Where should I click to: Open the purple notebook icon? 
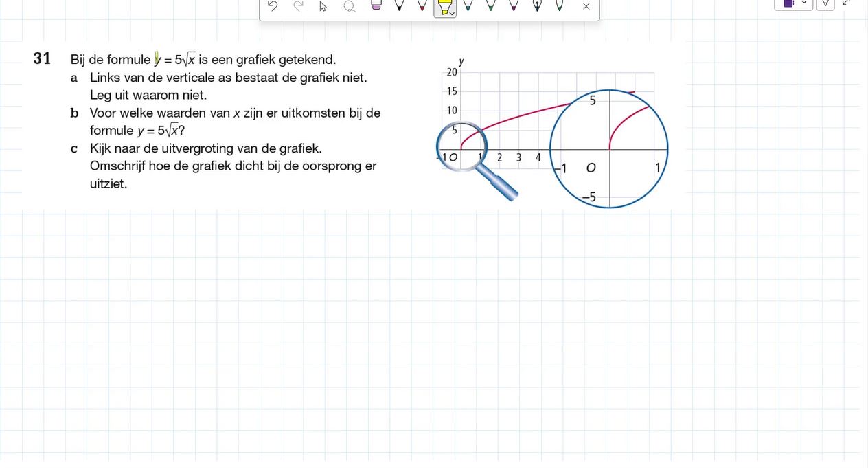click(x=788, y=3)
